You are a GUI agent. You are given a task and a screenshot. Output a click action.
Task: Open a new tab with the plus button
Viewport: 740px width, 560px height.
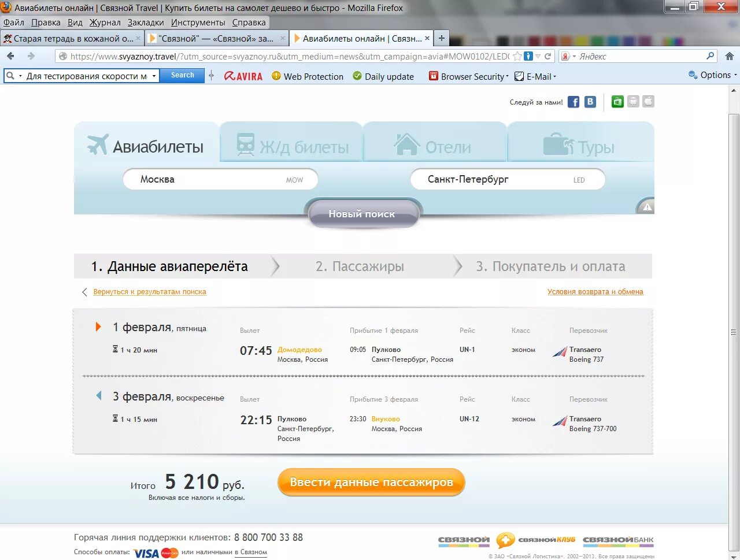[x=441, y=38]
